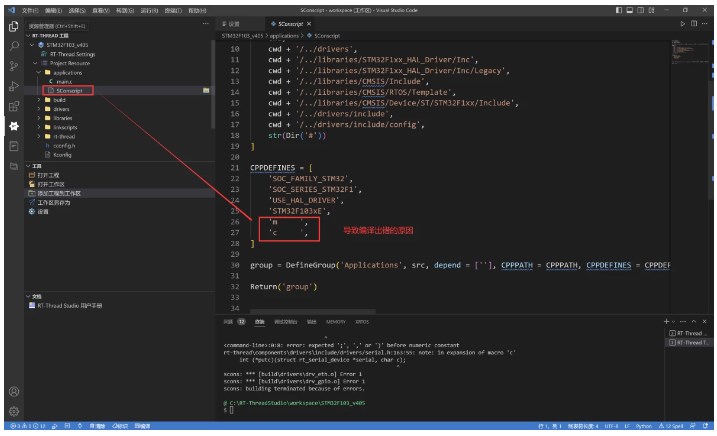Maximize the terminal panel with the up chevron
The image size is (717, 436).
point(694,322)
